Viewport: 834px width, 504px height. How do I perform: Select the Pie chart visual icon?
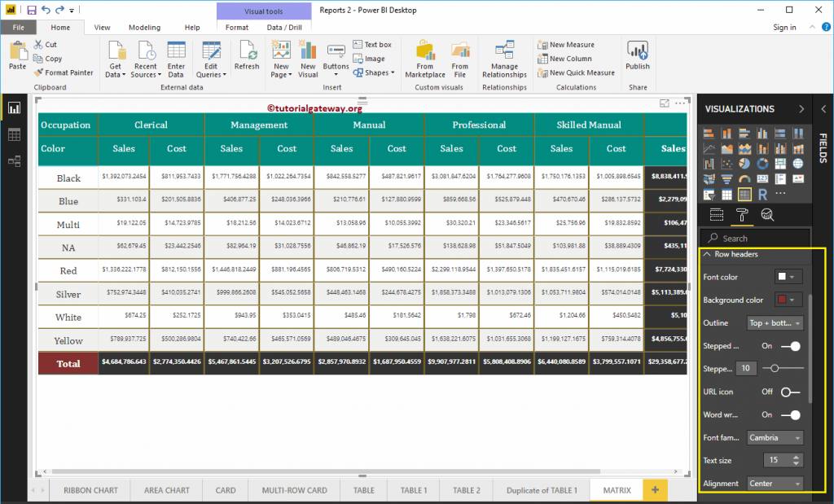coord(744,164)
